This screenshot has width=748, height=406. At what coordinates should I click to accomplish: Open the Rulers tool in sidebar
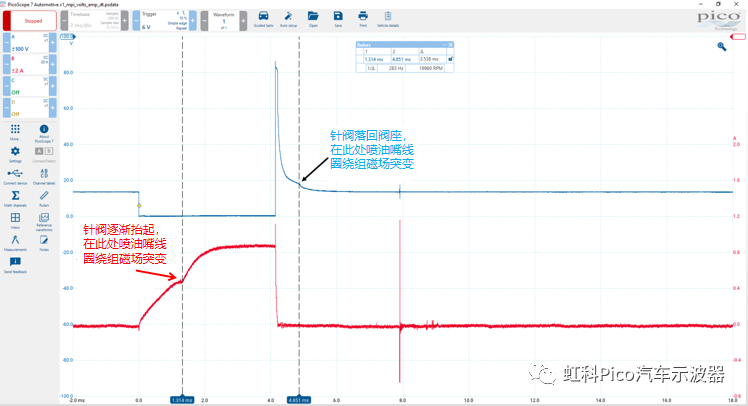pyautogui.click(x=44, y=198)
